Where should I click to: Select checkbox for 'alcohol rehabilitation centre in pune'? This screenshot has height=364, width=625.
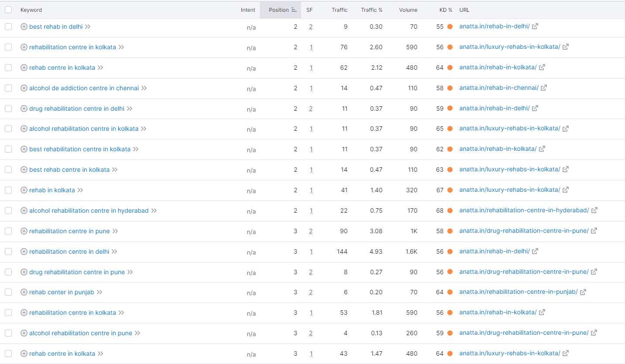(8, 333)
